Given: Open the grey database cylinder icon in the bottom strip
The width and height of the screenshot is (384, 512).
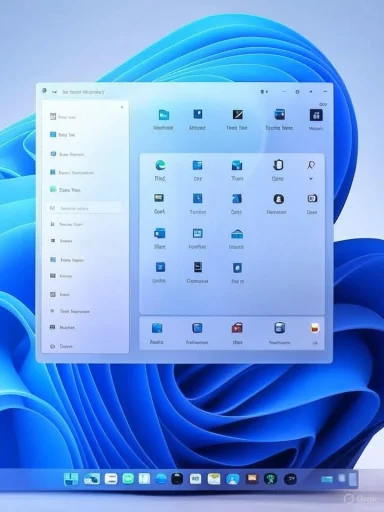Looking at the screenshot, I should pyautogui.click(x=279, y=328).
